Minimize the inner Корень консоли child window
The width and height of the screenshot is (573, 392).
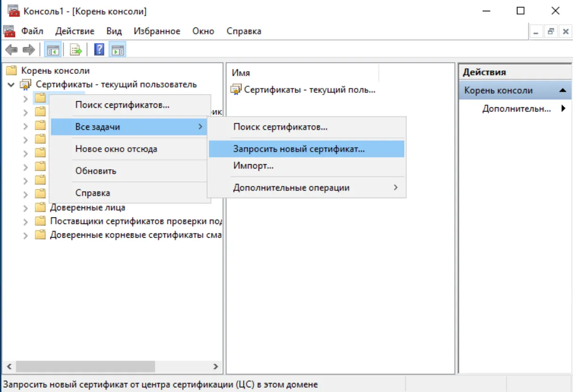(x=536, y=32)
